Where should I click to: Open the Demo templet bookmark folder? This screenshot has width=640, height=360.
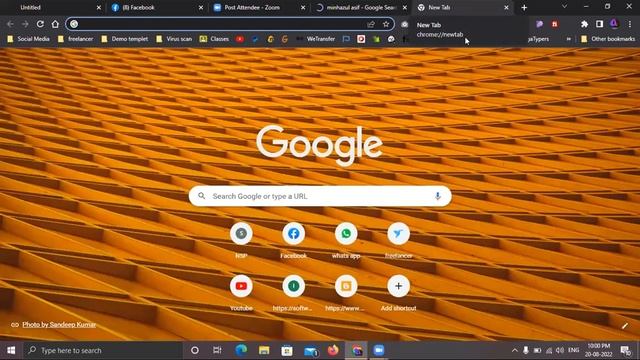124,39
